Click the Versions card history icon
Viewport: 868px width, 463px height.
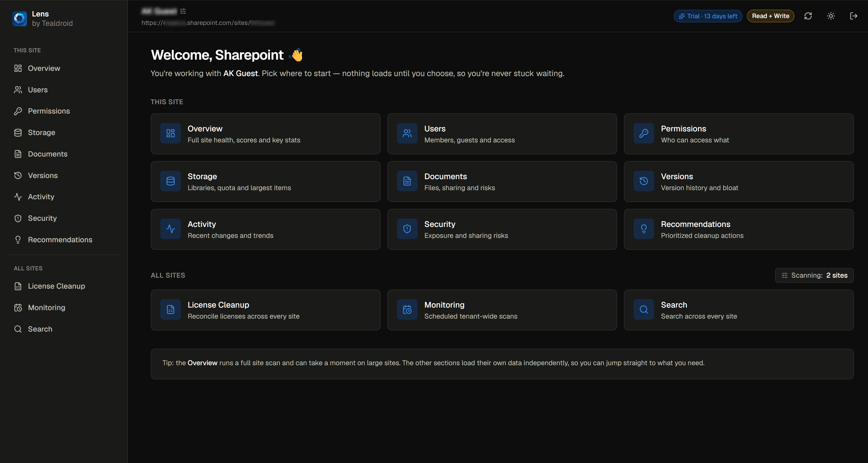pos(644,181)
